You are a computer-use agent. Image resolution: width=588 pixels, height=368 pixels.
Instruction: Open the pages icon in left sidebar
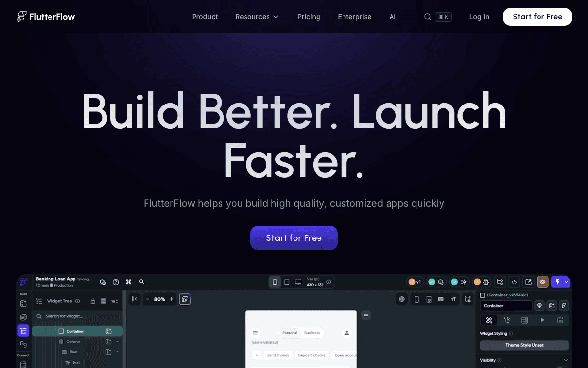pos(23,317)
